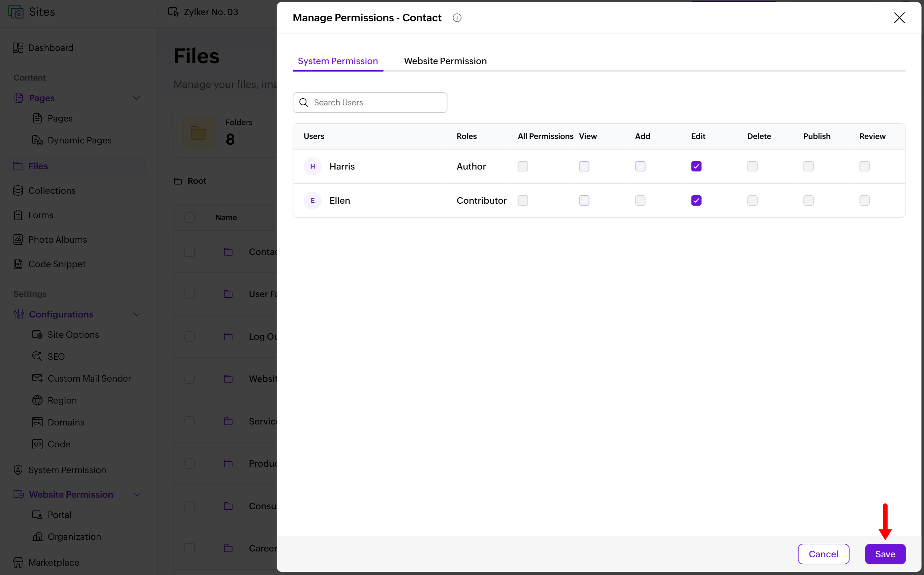Click the Marketplace store icon
Image resolution: width=924 pixels, height=575 pixels.
pos(18,562)
